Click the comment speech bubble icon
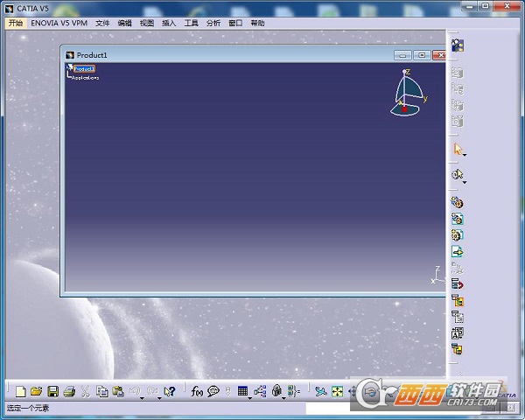This screenshot has width=525, height=420. tap(213, 391)
